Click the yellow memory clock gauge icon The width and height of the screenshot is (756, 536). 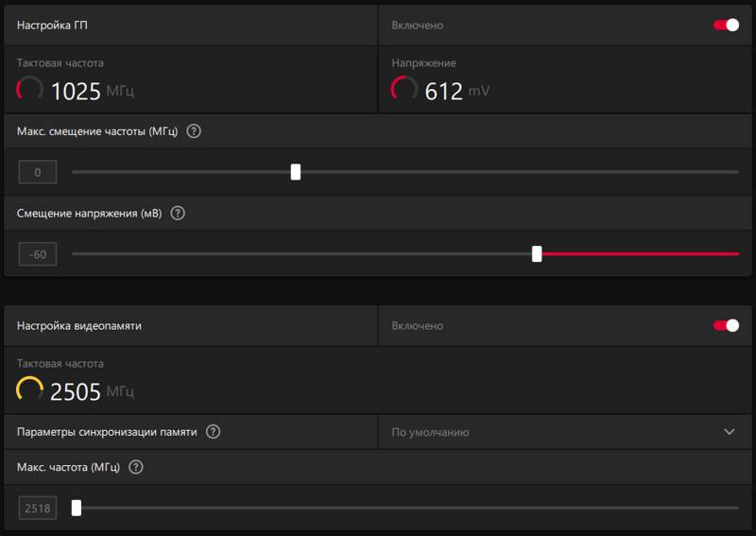pos(29,389)
